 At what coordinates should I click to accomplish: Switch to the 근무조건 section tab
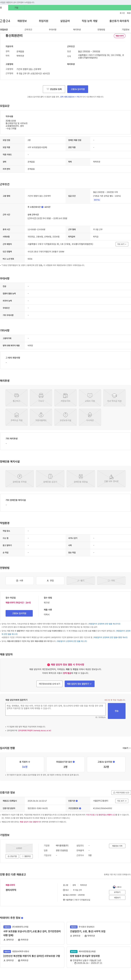coord(28,30)
